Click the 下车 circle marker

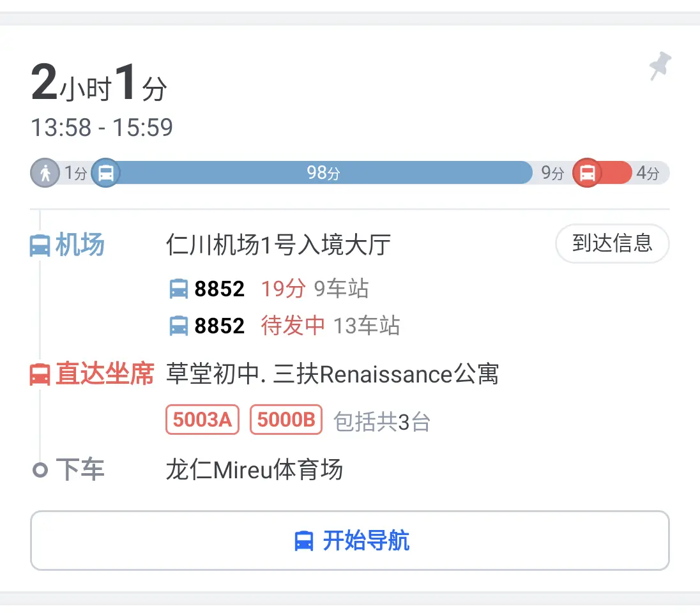(x=40, y=470)
